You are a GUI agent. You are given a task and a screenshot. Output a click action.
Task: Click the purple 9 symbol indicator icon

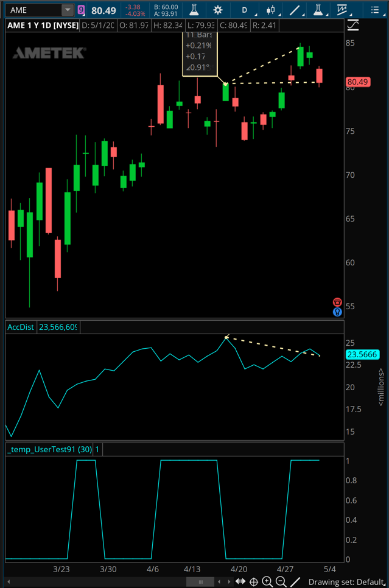pos(82,10)
